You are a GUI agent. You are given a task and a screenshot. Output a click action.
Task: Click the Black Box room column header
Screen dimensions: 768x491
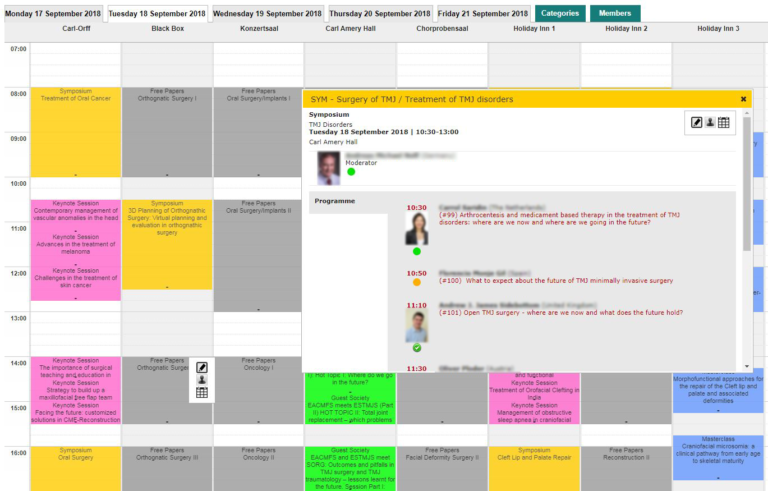pos(168,28)
